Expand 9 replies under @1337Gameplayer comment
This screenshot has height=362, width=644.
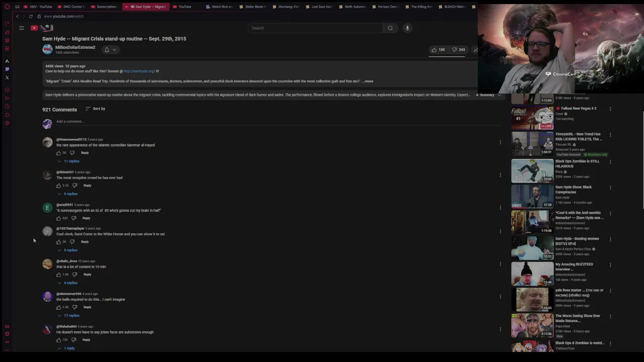pyautogui.click(x=68, y=250)
